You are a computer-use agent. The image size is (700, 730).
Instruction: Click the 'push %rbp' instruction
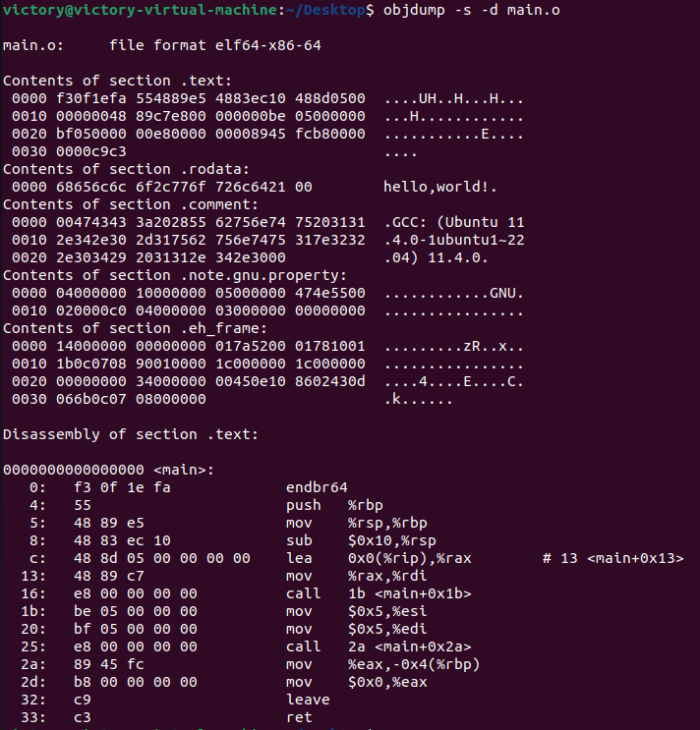(334, 505)
